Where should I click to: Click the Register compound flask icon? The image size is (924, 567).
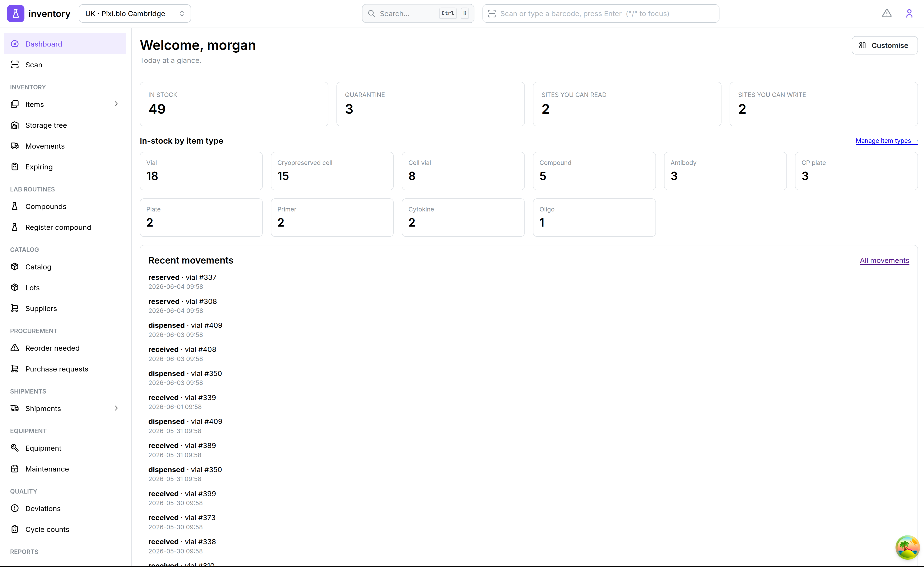point(15,227)
